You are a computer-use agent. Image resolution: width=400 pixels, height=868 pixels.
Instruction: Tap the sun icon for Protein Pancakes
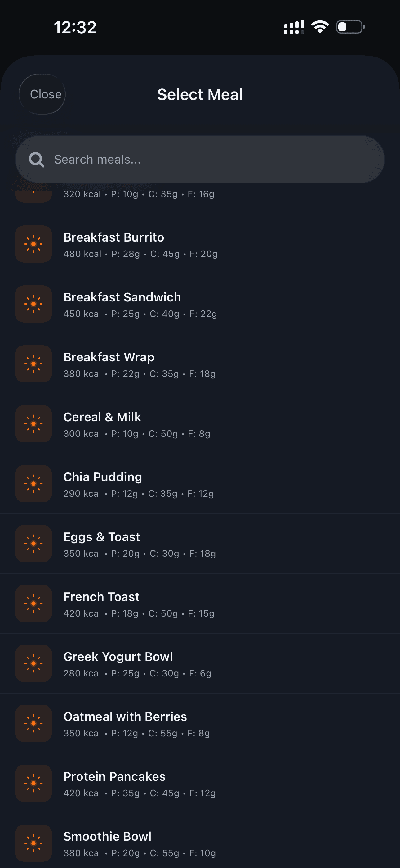33,783
